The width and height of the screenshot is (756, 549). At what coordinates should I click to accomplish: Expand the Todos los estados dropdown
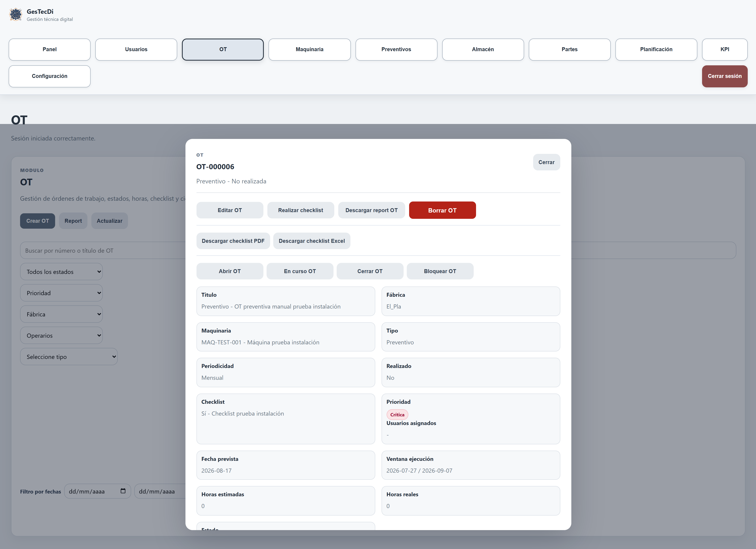(61, 272)
